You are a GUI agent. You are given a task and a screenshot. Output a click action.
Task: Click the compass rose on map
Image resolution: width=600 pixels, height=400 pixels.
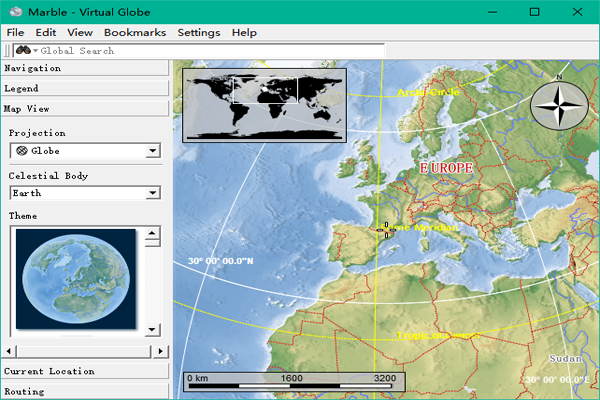(x=559, y=104)
